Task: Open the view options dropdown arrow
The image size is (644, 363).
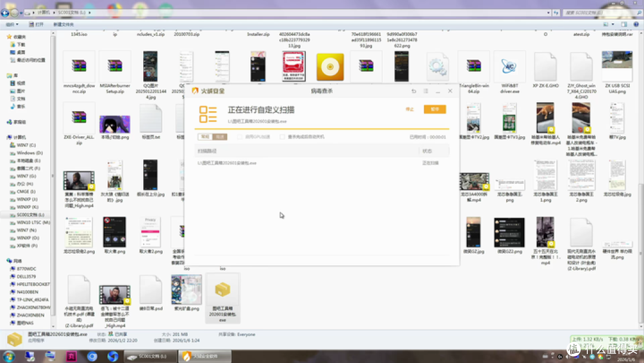Action: point(613,24)
